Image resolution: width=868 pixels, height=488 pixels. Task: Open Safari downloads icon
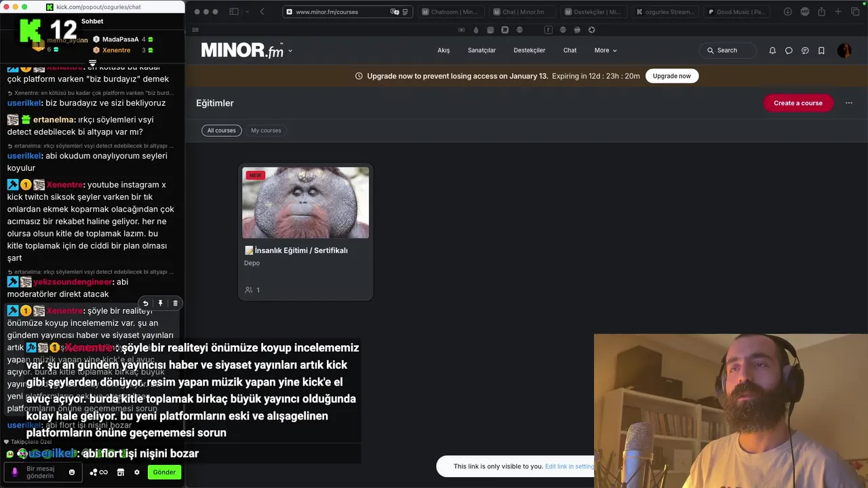(x=788, y=12)
